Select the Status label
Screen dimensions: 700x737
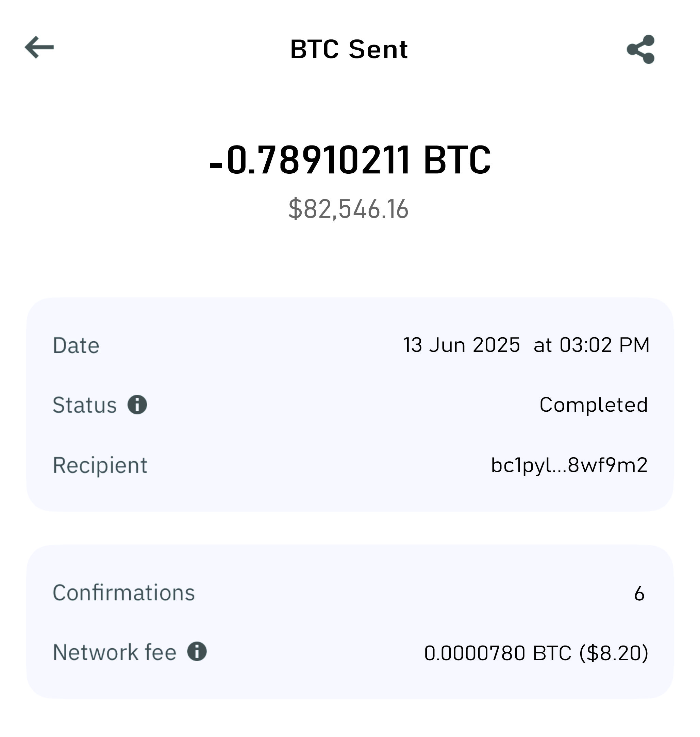(85, 405)
